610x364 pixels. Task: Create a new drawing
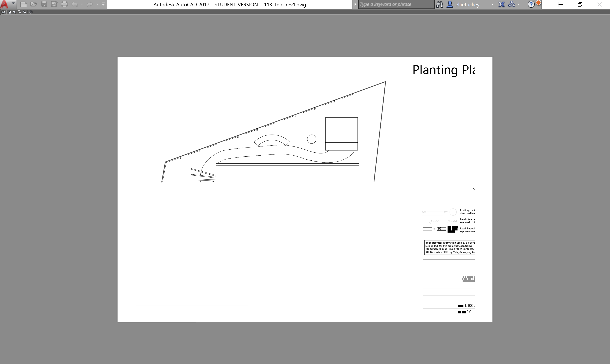pyautogui.click(x=24, y=4)
